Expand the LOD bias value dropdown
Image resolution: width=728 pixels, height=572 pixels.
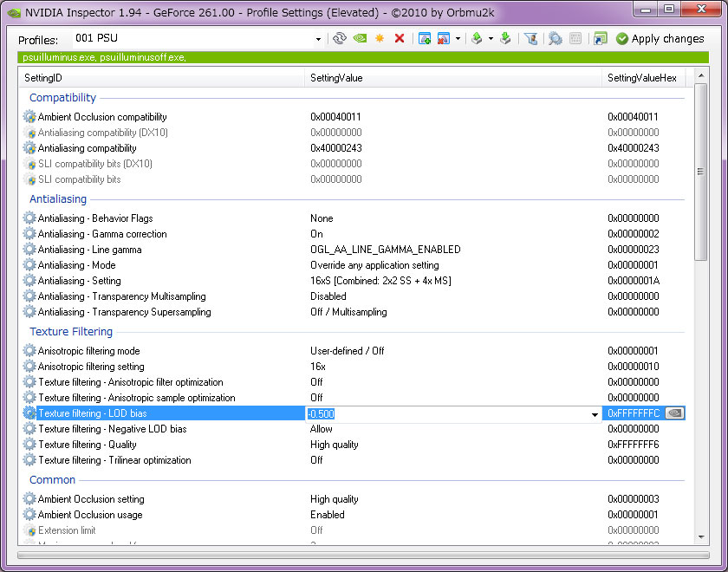click(x=595, y=414)
